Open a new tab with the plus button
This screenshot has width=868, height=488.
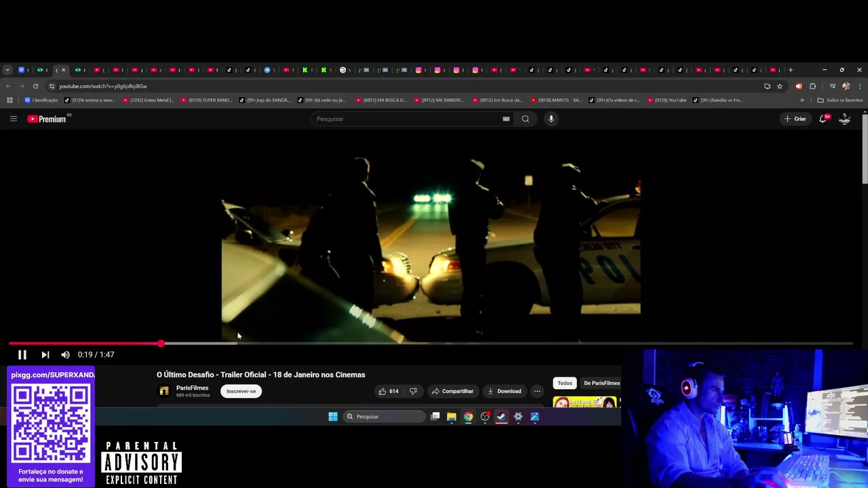(x=790, y=70)
